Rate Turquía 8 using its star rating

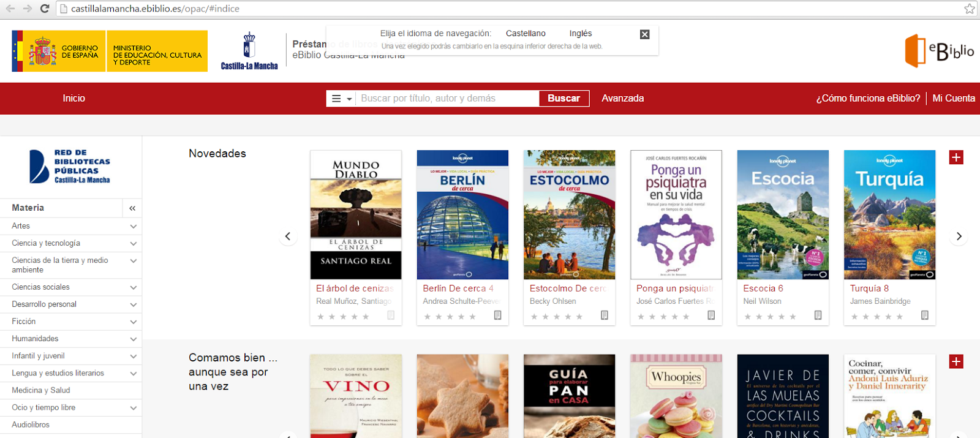click(x=876, y=317)
